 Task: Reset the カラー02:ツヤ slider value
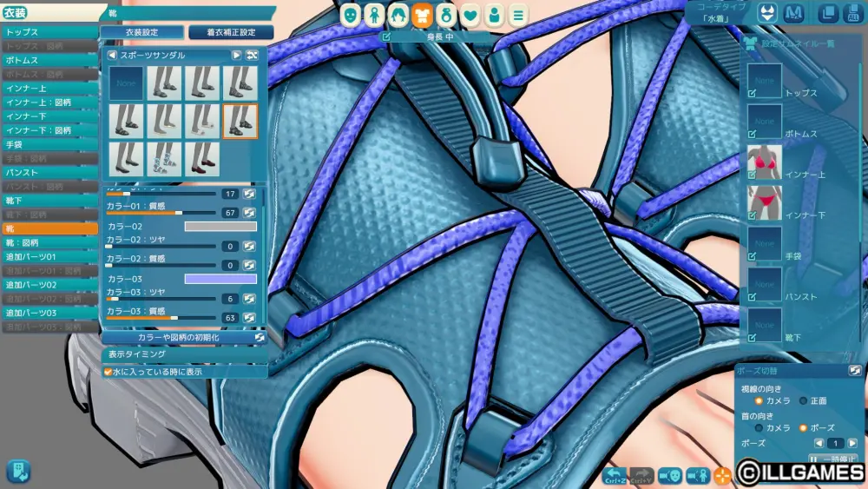249,246
